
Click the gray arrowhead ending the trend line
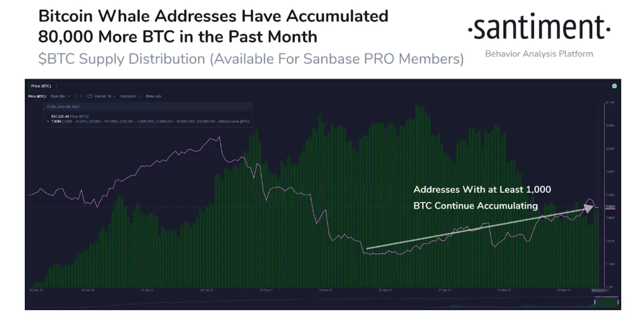589,207
